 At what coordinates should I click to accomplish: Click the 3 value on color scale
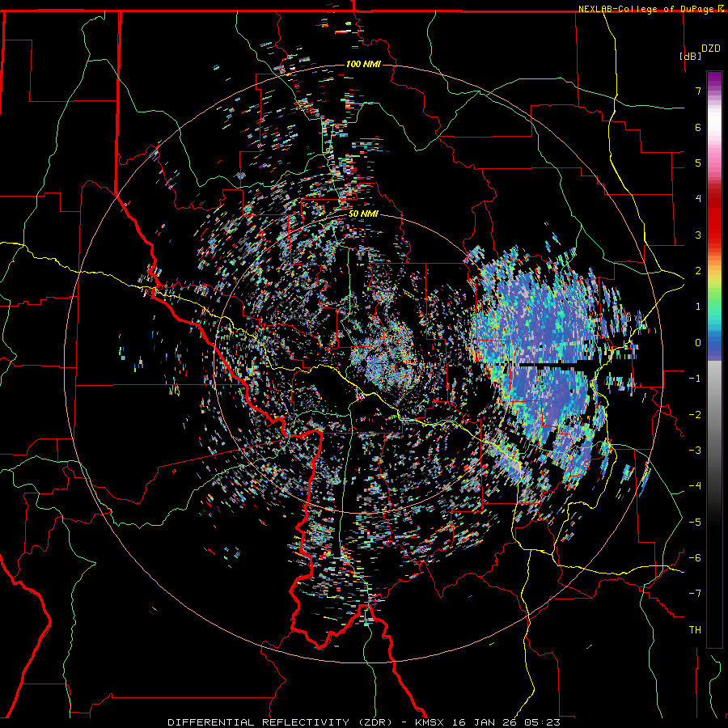tap(698, 235)
